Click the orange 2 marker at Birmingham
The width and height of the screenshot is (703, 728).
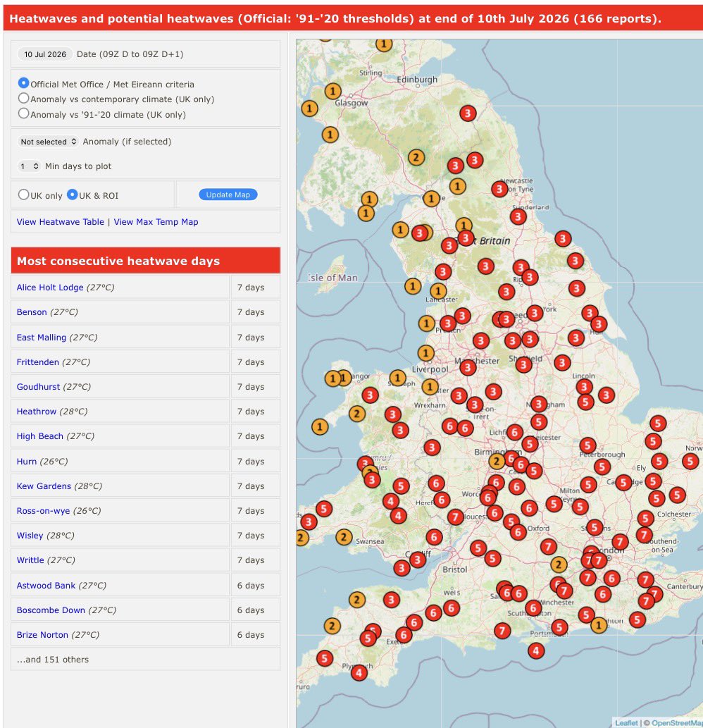click(497, 461)
